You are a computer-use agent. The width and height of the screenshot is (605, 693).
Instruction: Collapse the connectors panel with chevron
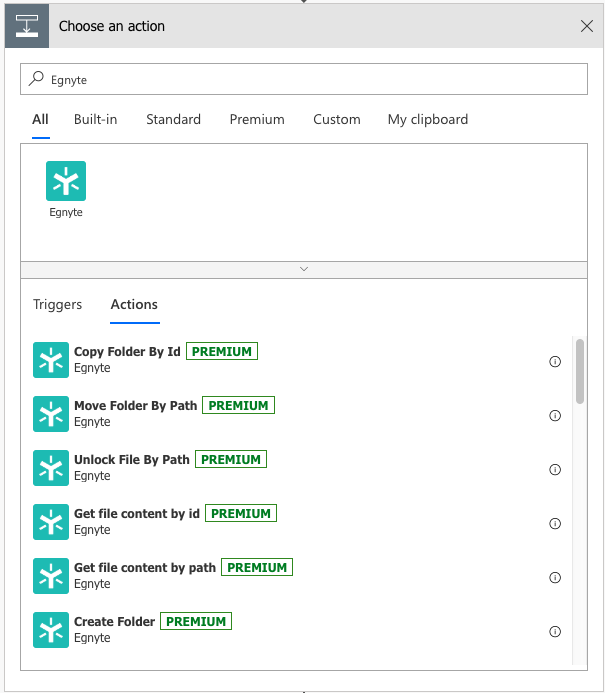(x=304, y=269)
